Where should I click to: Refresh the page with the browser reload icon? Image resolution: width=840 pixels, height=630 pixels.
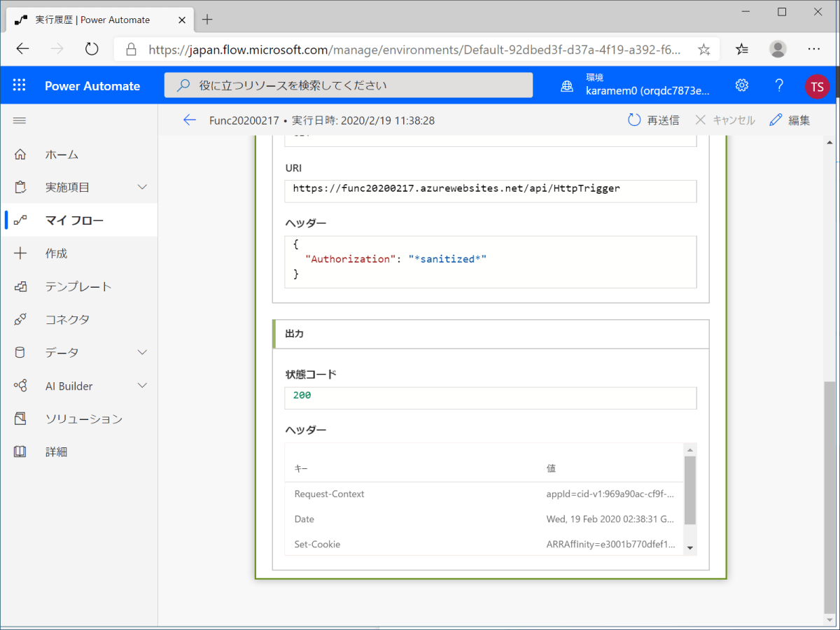click(92, 49)
